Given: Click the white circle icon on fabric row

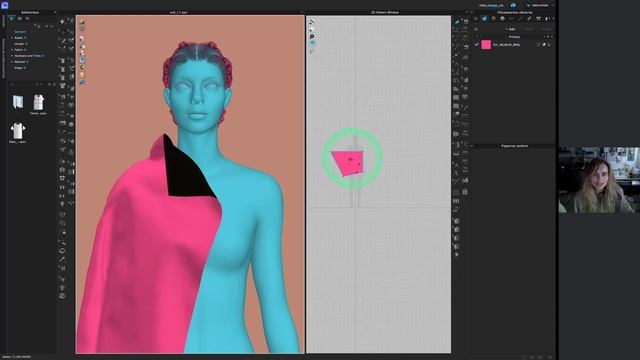Looking at the screenshot, I should (544, 44).
